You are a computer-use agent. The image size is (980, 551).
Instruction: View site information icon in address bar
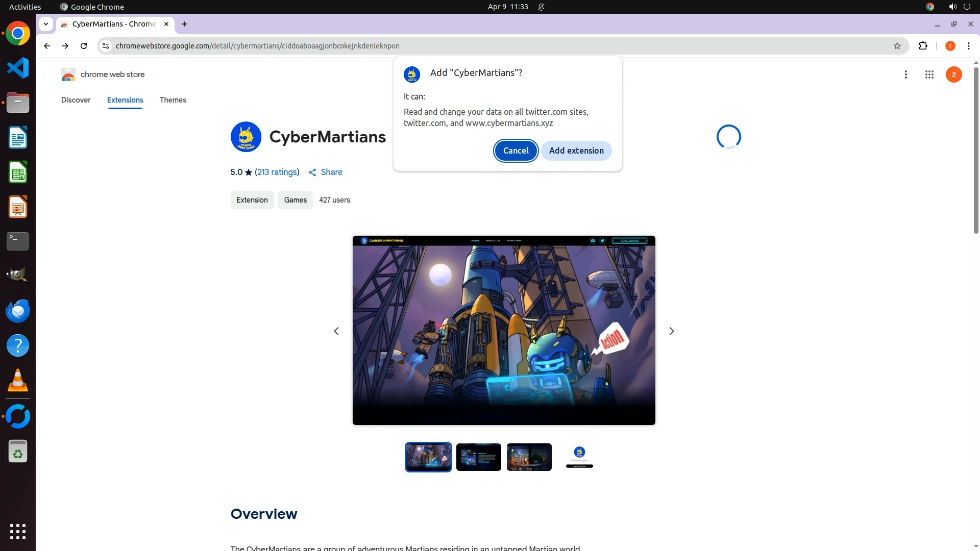[106, 46]
